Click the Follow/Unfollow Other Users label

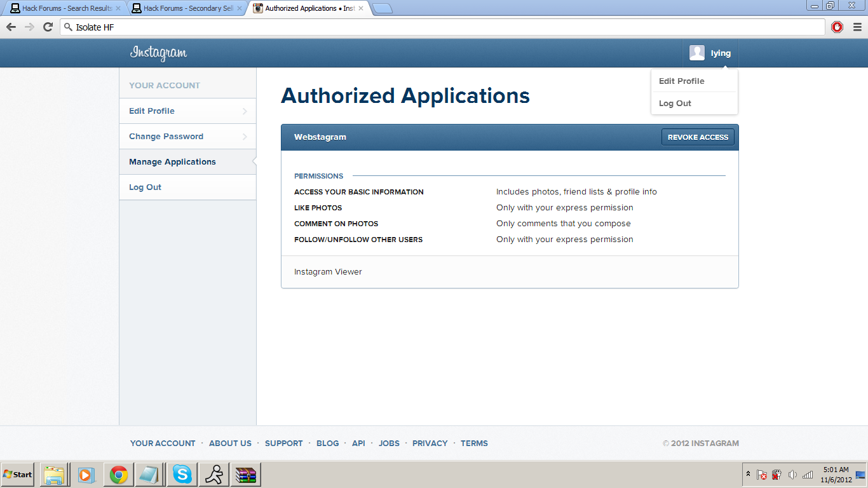[358, 240]
